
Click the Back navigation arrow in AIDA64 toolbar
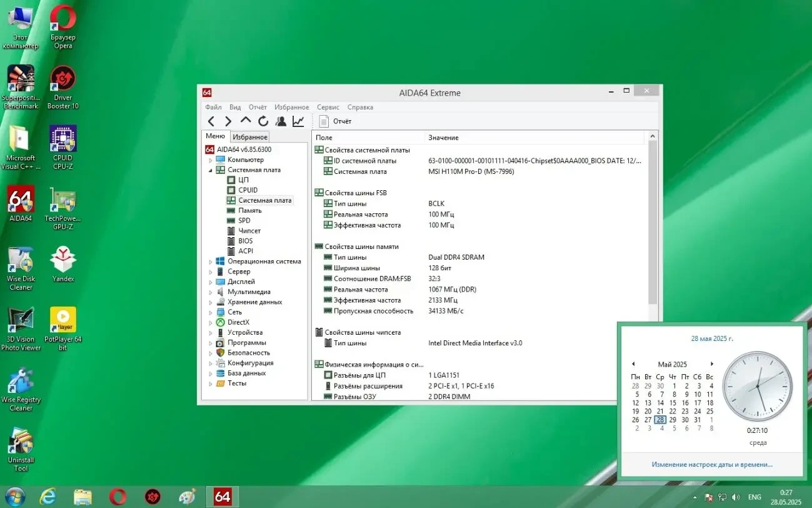211,121
